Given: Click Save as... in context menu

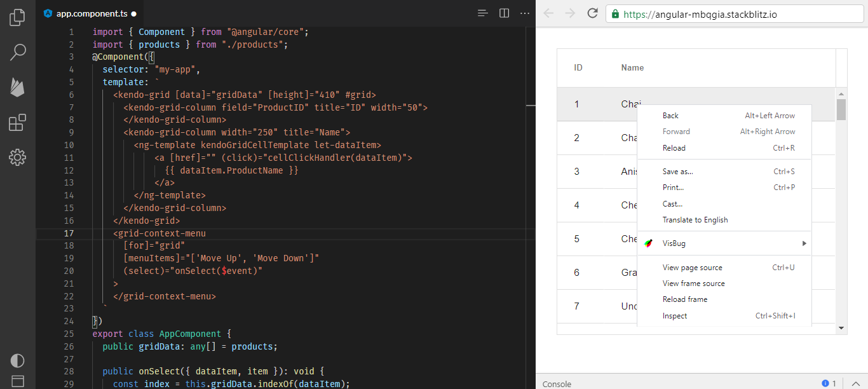Looking at the screenshot, I should click(677, 172).
